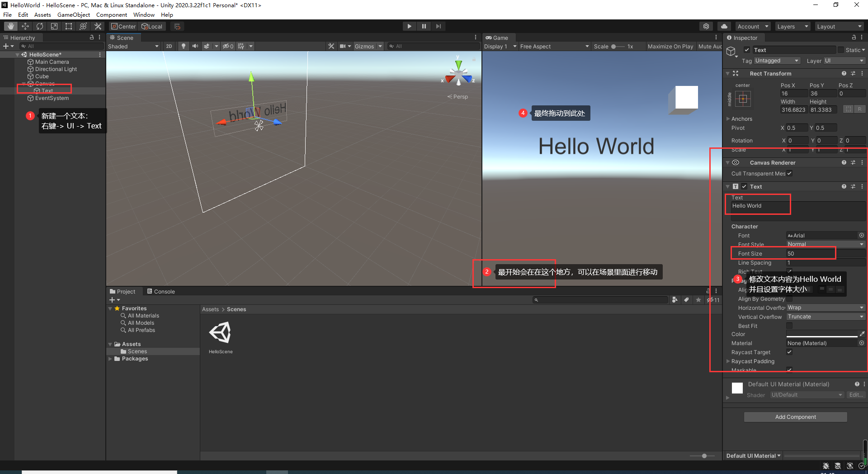868x474 pixels.
Task: Toggle Local handle rotation
Action: [x=152, y=26]
